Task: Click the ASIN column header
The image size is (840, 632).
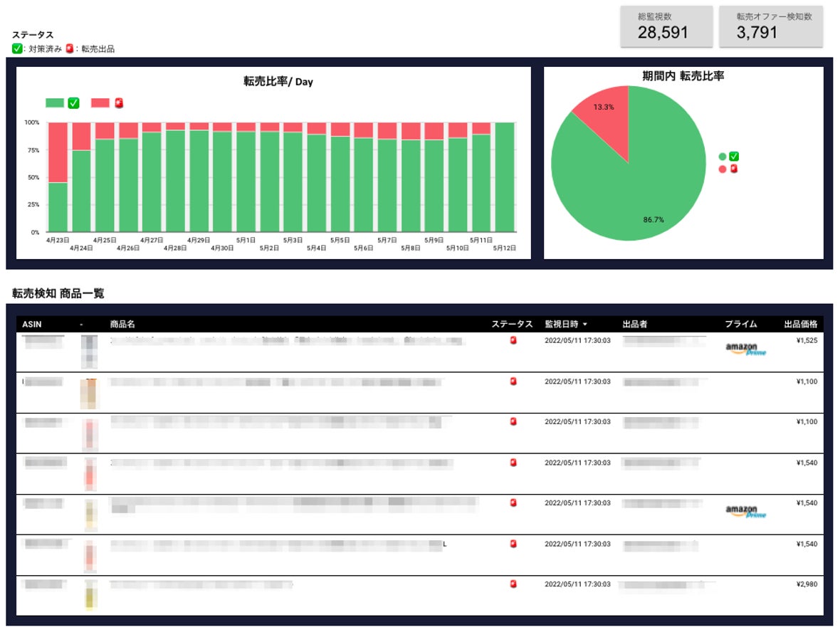Action: [31, 324]
